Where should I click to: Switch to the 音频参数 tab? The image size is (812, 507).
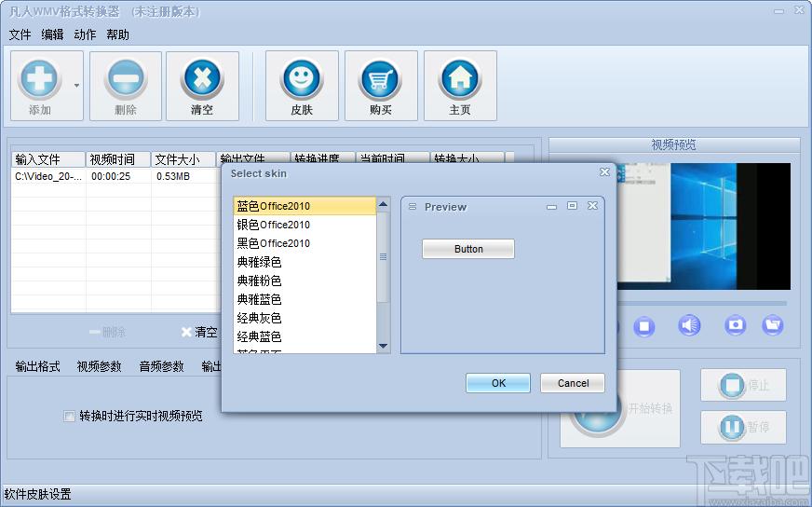(x=161, y=366)
